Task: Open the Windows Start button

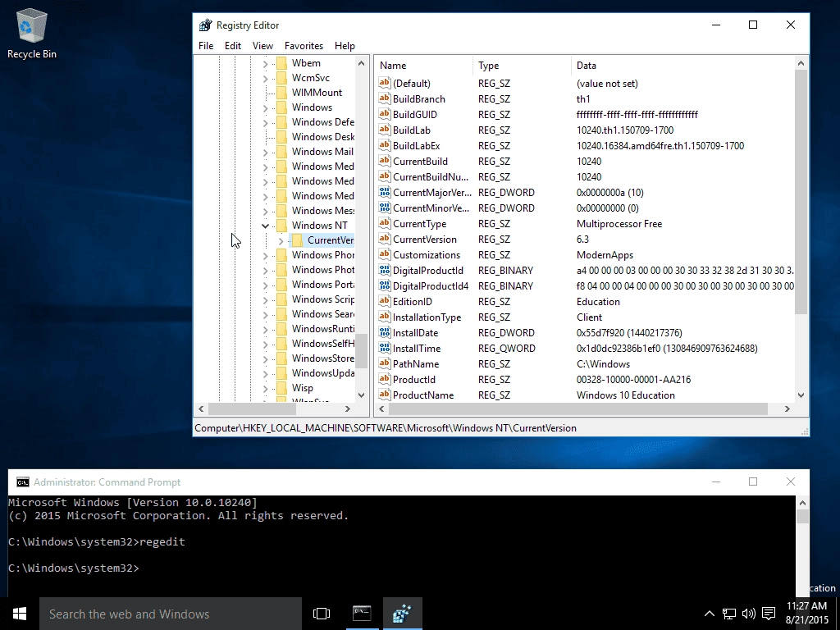Action: coord(20,614)
